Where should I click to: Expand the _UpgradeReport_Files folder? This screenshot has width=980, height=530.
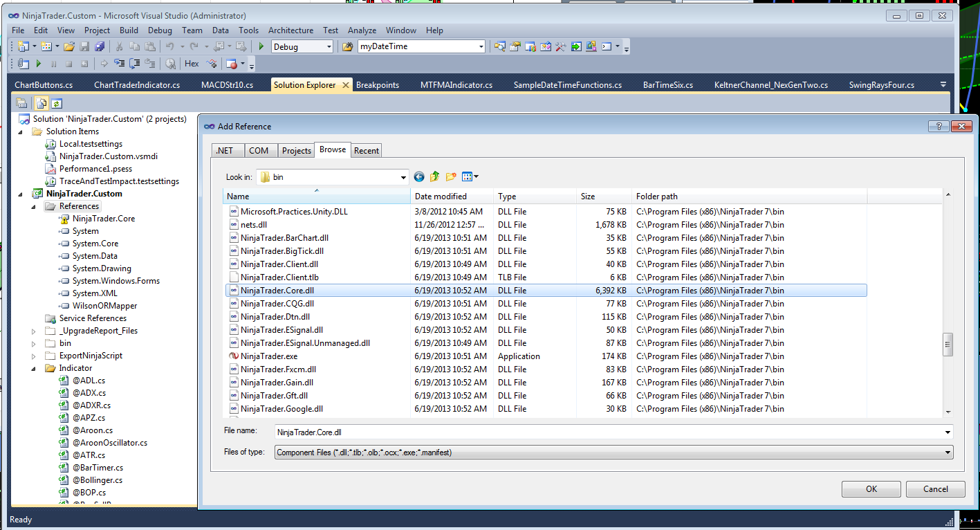[x=33, y=331]
